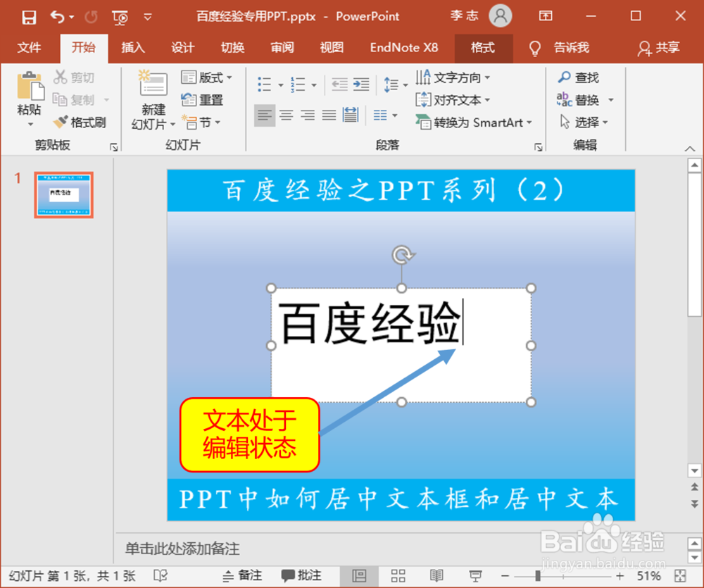Switch to normal view icon
This screenshot has height=588, width=704.
pyautogui.click(x=359, y=575)
